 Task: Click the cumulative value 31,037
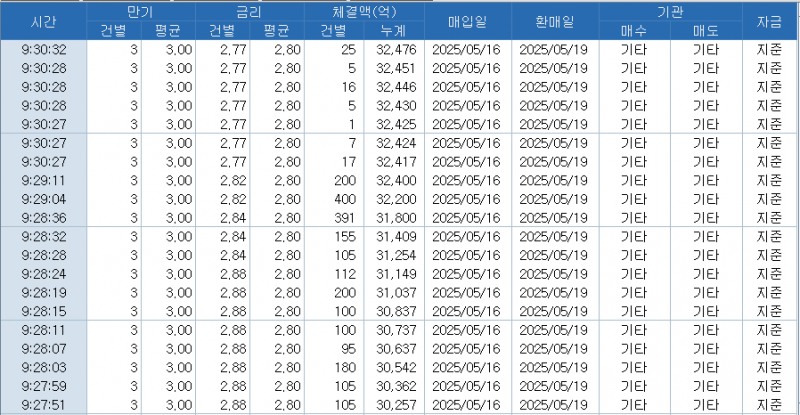pyautogui.click(x=396, y=293)
